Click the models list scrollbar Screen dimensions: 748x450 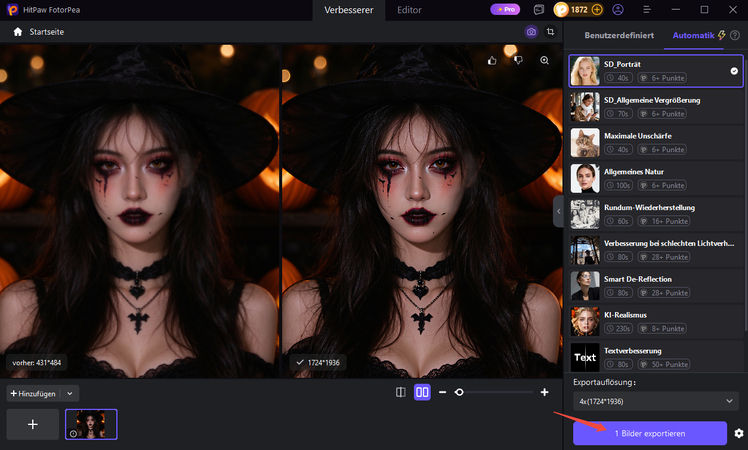pos(746,191)
